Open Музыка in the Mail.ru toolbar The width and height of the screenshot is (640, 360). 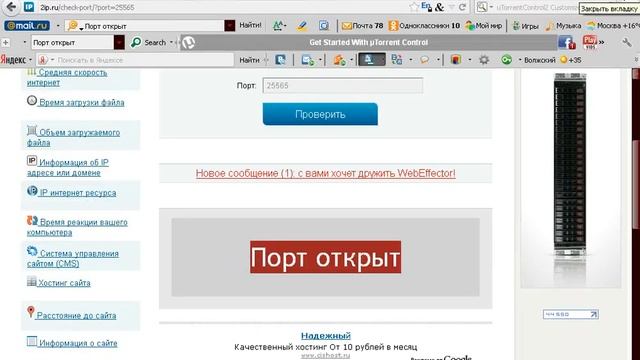(563, 26)
